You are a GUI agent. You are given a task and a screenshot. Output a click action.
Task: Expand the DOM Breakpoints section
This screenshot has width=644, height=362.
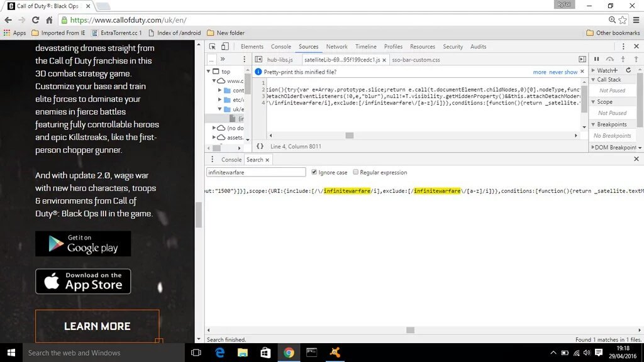592,147
